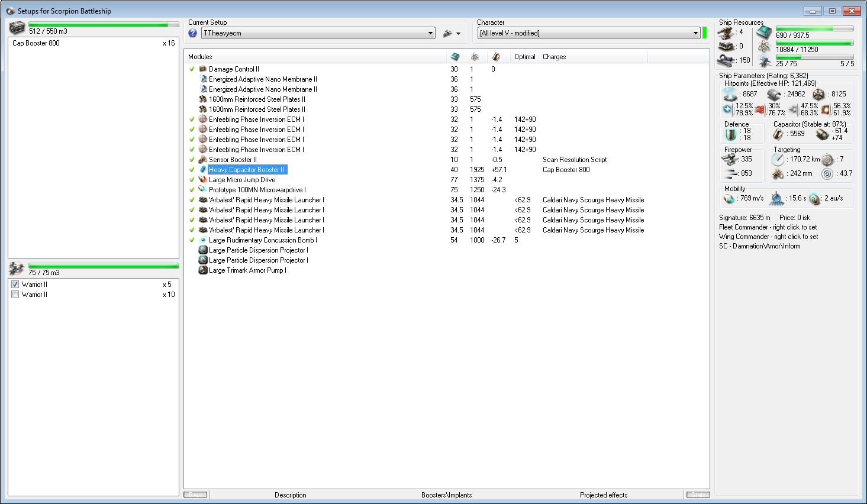Uncheck the Warrior II x5 drone checkbox
Image resolution: width=867 pixels, height=504 pixels.
click(x=15, y=285)
